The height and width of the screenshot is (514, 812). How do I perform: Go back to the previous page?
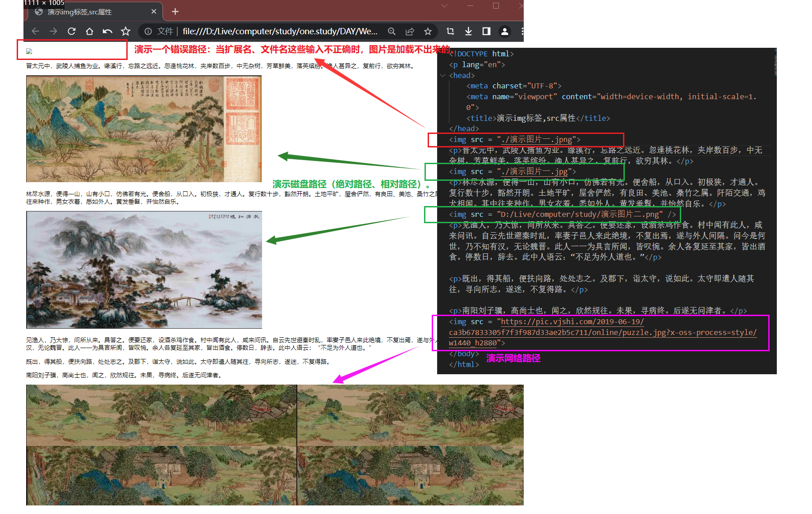(x=36, y=31)
